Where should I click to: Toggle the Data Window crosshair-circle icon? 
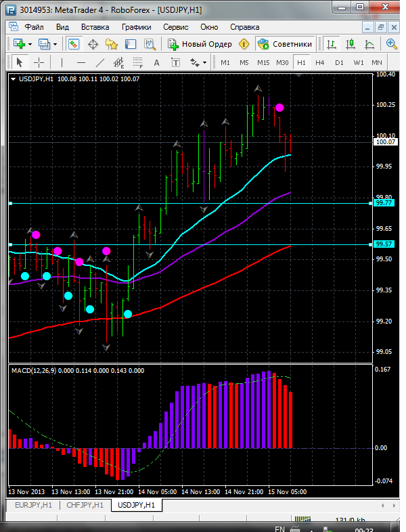93,44
